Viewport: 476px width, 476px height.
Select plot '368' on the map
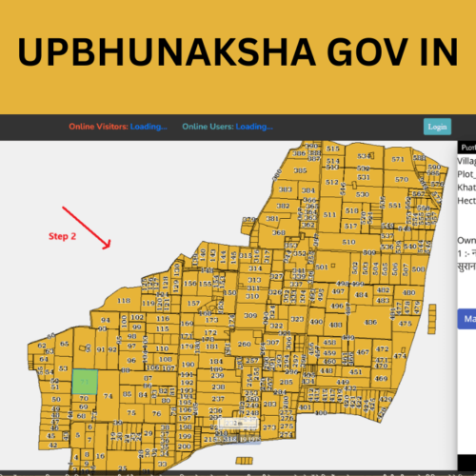tap(278, 232)
